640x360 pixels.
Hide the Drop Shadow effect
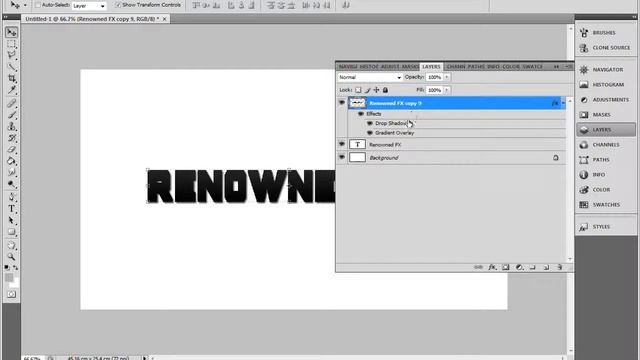pos(370,123)
